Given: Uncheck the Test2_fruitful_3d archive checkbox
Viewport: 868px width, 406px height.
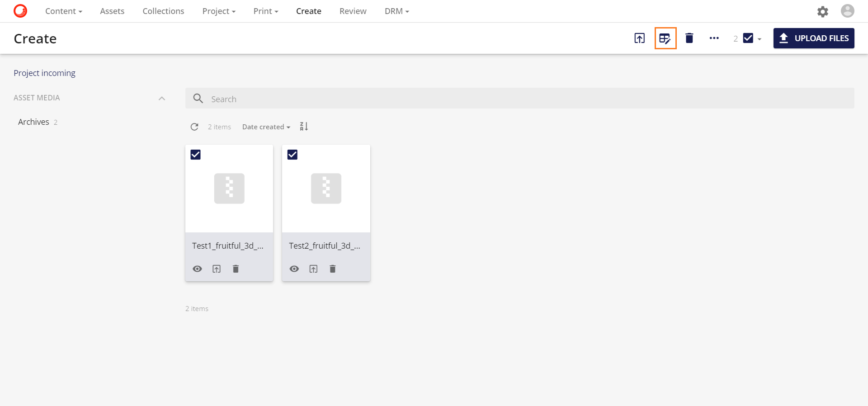Looking at the screenshot, I should [x=292, y=155].
